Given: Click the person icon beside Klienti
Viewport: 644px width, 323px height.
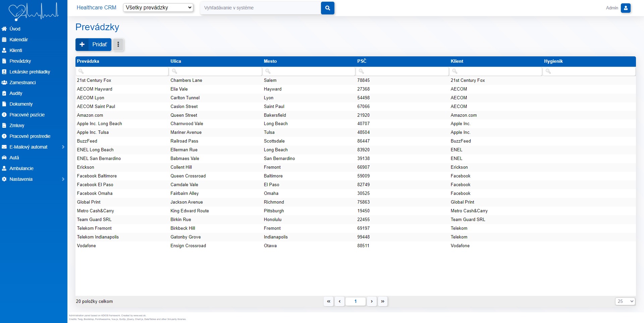Looking at the screenshot, I should (x=4, y=50).
